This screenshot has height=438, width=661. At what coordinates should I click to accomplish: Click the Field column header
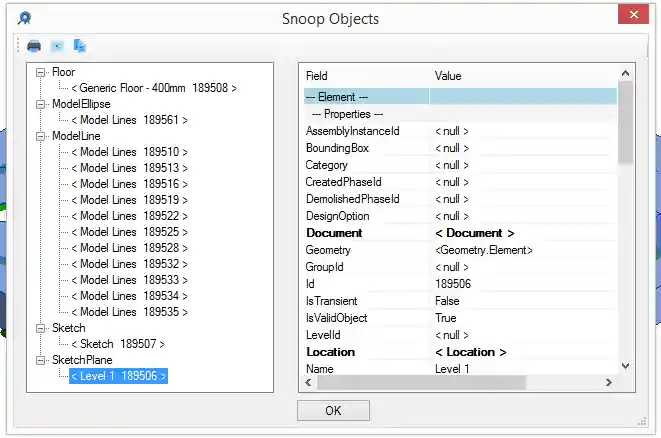point(317,76)
